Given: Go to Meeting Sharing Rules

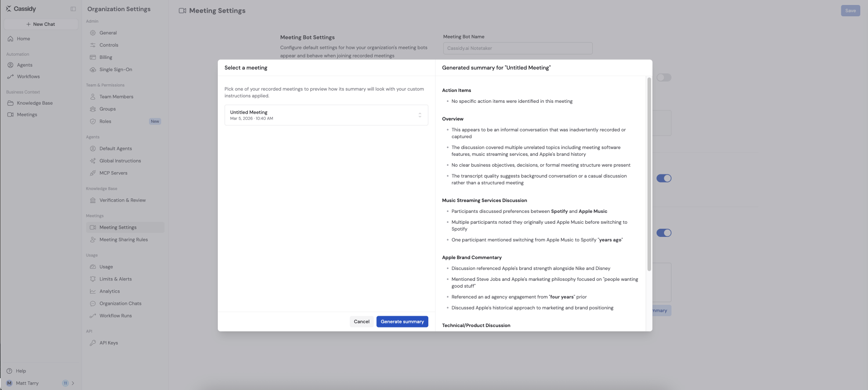Looking at the screenshot, I should coord(125,240).
